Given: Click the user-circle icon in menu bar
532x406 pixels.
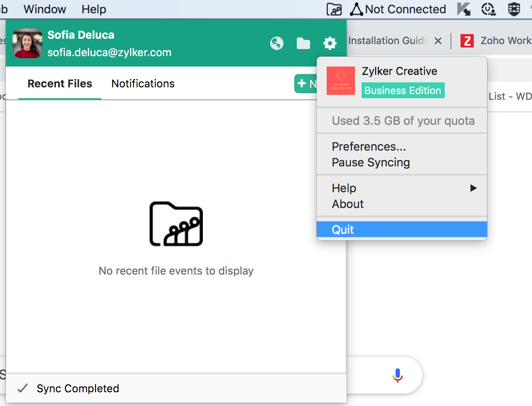Looking at the screenshot, I should click(488, 9).
